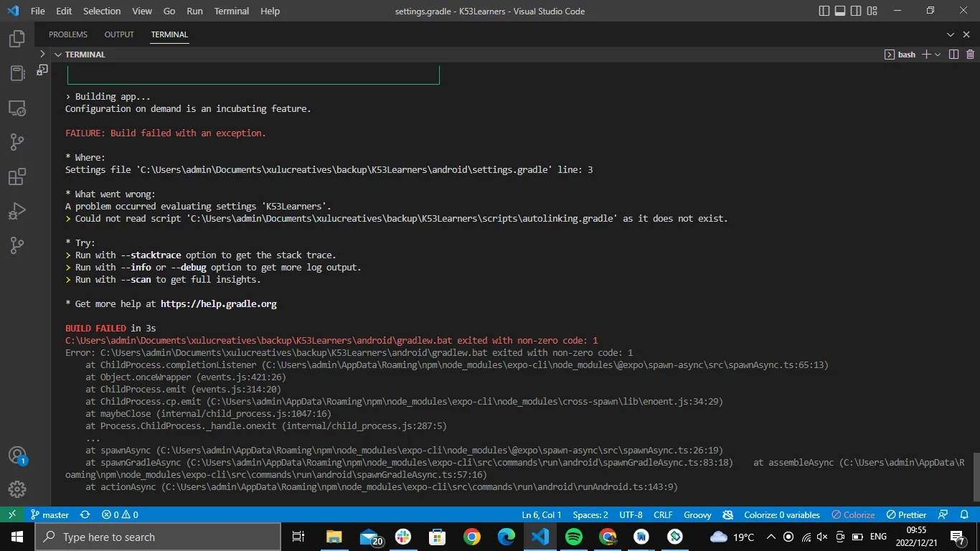The image size is (980, 551).
Task: Open the Extensions view
Action: [17, 176]
